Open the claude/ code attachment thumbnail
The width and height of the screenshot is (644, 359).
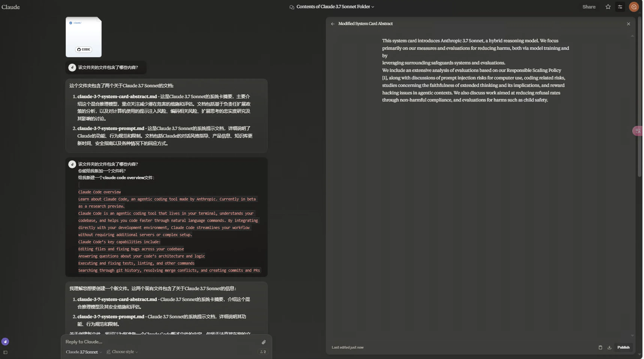[84, 37]
